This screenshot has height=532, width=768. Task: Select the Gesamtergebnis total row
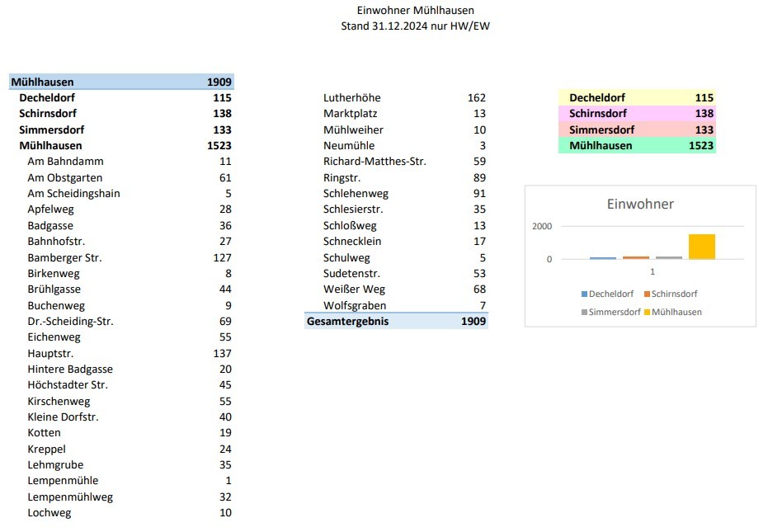[x=396, y=322]
